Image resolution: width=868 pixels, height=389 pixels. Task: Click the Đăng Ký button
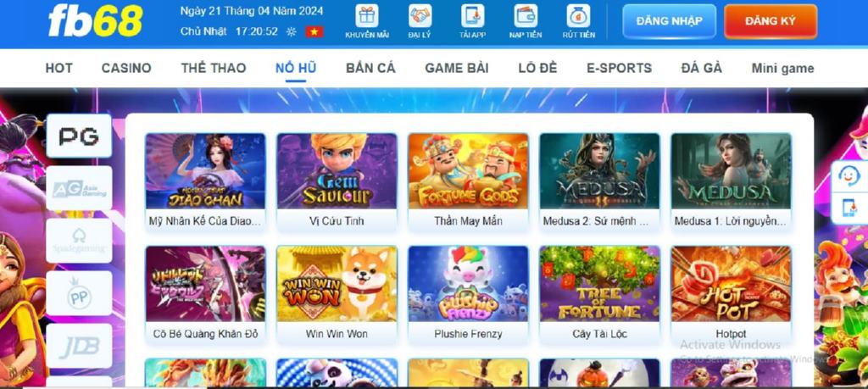click(x=771, y=21)
